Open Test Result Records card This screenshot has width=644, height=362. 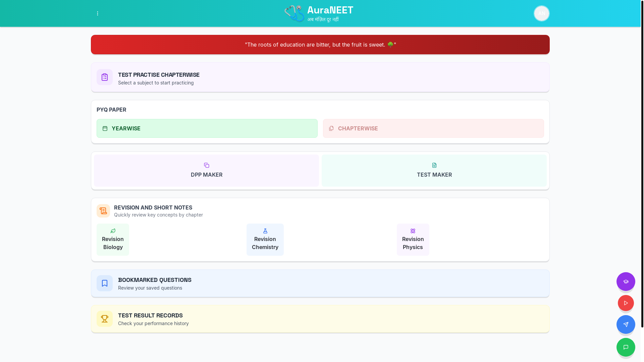click(x=320, y=319)
